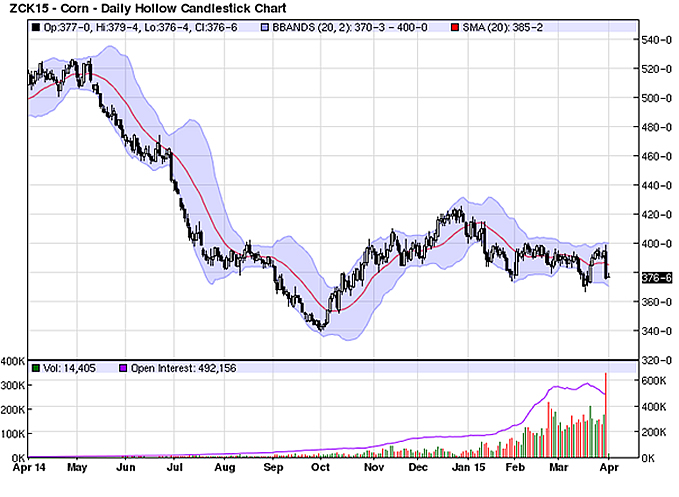Click the green Vol legend square
Image resolution: width=679 pixels, height=497 pixels.
pyautogui.click(x=35, y=368)
